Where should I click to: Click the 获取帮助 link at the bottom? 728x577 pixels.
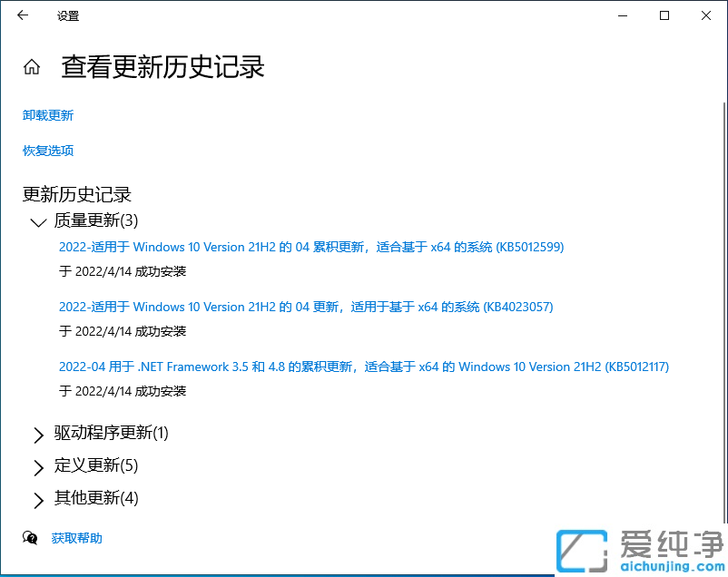pyautogui.click(x=76, y=537)
